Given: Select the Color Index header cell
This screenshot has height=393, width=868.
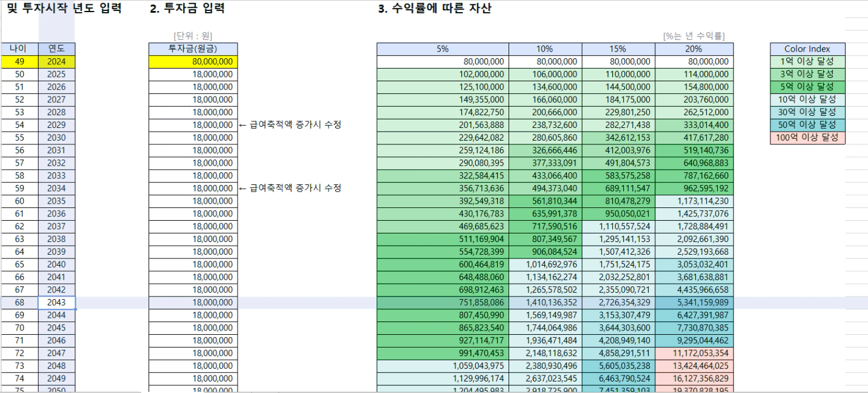Looking at the screenshot, I should coord(807,49).
